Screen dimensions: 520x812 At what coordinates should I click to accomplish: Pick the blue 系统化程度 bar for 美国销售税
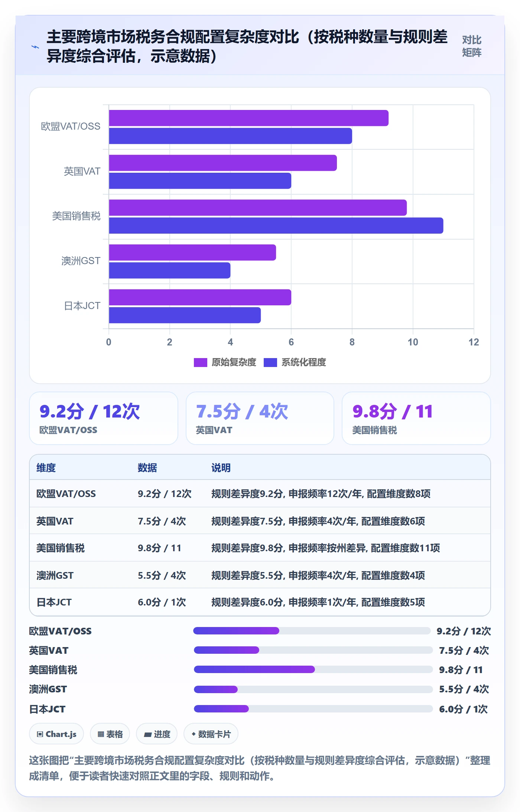click(x=276, y=225)
